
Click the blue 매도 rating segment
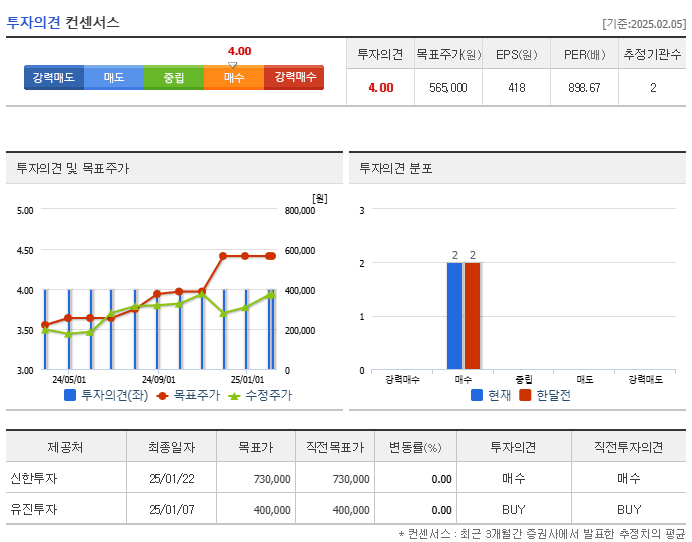(x=114, y=78)
